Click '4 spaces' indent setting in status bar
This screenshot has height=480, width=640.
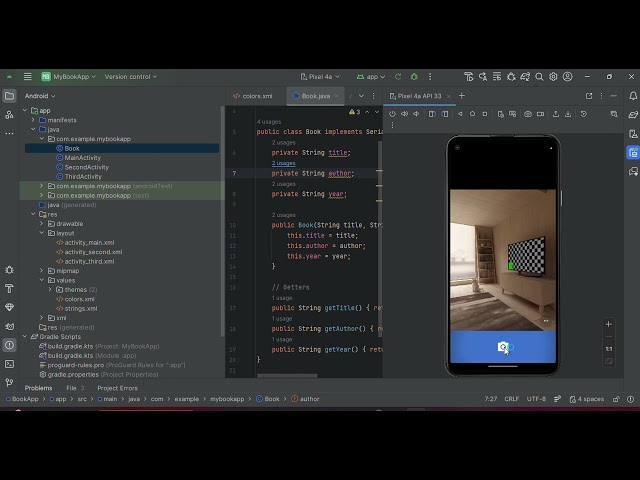click(x=587, y=399)
